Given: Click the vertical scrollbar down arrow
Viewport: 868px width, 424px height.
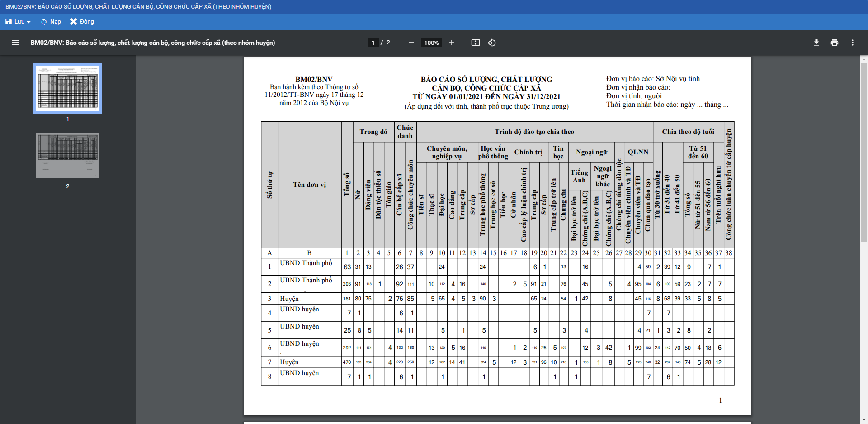Looking at the screenshot, I should [864, 420].
